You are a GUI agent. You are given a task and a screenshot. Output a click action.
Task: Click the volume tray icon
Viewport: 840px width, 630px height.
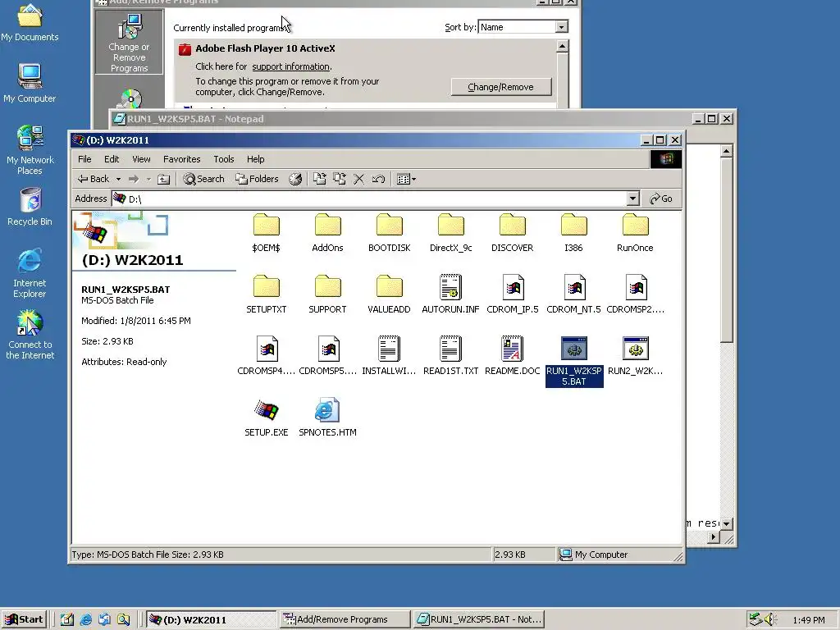click(x=769, y=620)
